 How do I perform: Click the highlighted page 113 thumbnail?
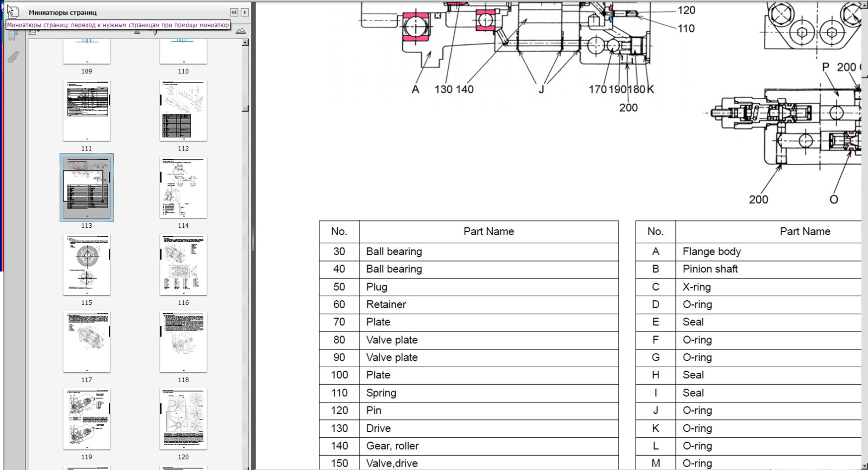tap(86, 188)
